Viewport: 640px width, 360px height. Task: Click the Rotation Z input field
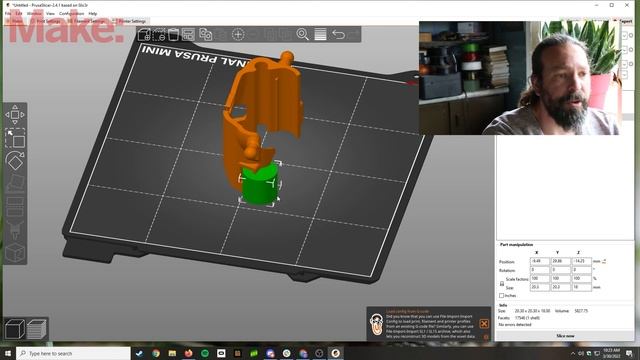pyautogui.click(x=582, y=270)
